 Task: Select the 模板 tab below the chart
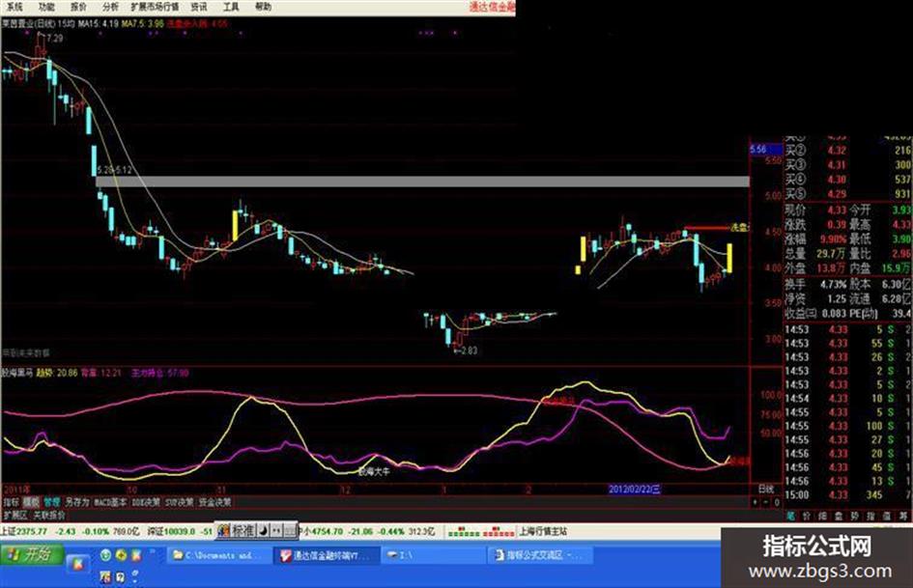pos(32,502)
